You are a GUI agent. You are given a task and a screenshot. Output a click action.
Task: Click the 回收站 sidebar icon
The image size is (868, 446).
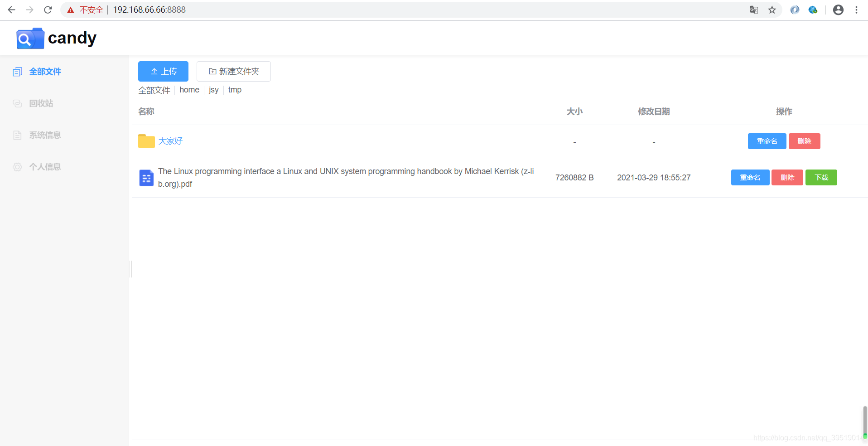tap(17, 103)
